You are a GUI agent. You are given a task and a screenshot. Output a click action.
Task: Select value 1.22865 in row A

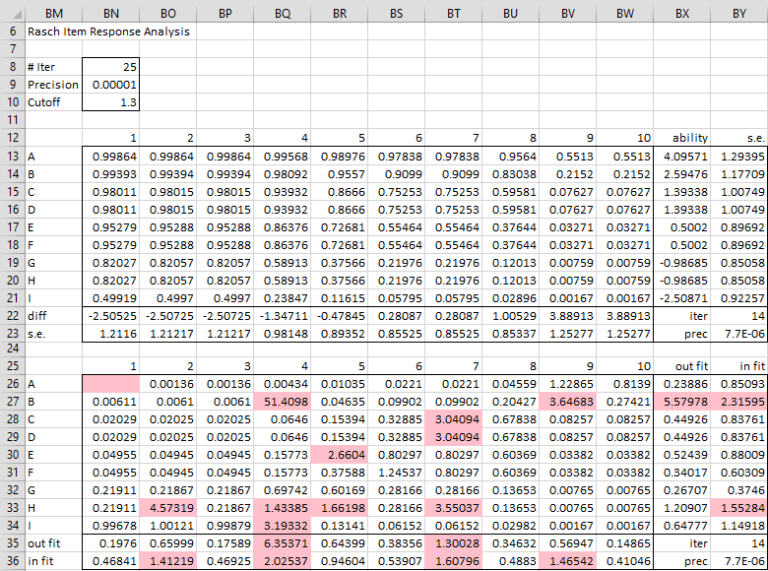[x=568, y=384]
